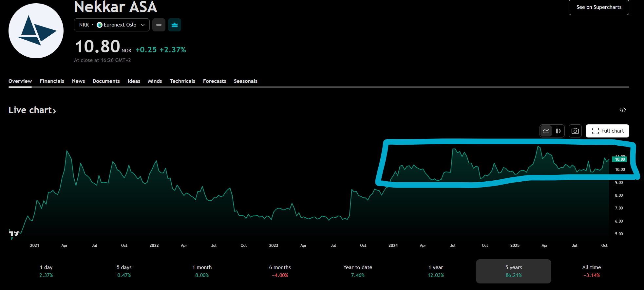Switch to the Technicals tab
The image size is (644, 290).
click(182, 81)
